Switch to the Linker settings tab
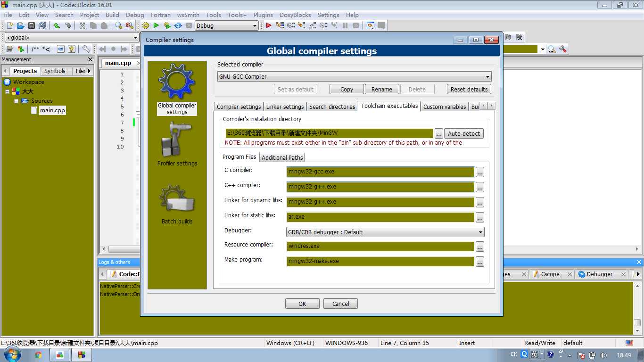 pyautogui.click(x=285, y=107)
